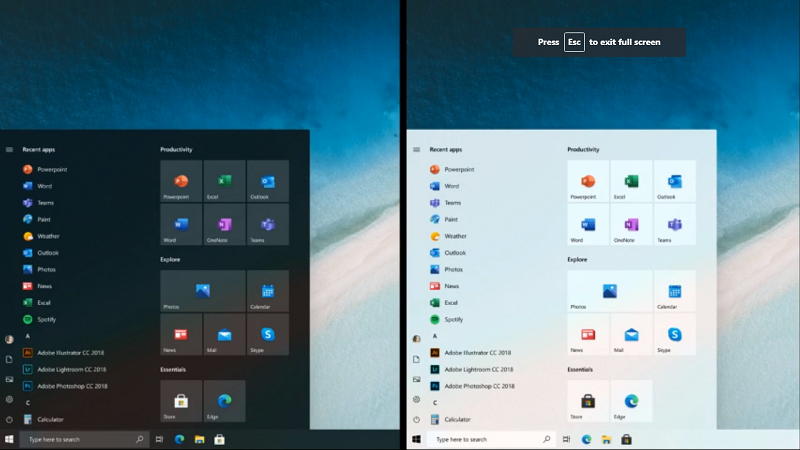Screen dimensions: 800x450
Task: Launch Calculator from light app list
Action: pyautogui.click(x=451, y=419)
